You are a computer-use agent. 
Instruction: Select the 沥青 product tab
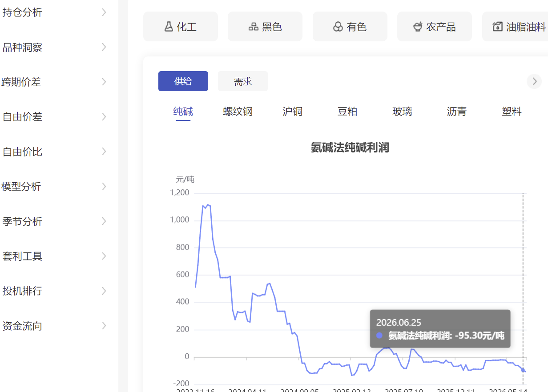click(x=457, y=112)
